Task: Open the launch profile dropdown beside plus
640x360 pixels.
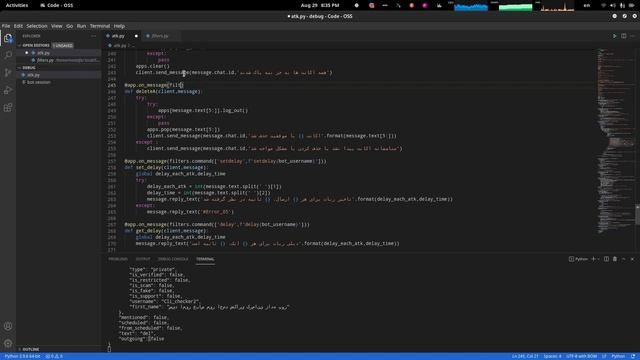Action: [x=599, y=259]
